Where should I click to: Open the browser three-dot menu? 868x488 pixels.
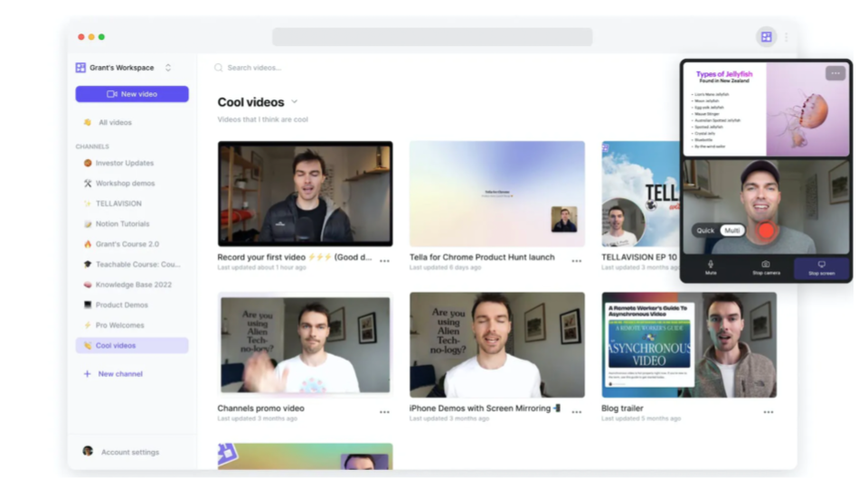[x=786, y=37]
